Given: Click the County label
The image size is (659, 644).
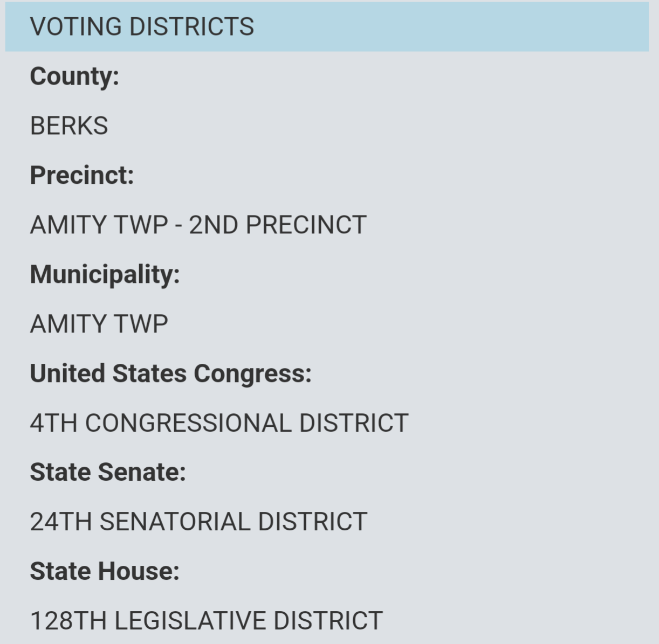Looking at the screenshot, I should (74, 76).
